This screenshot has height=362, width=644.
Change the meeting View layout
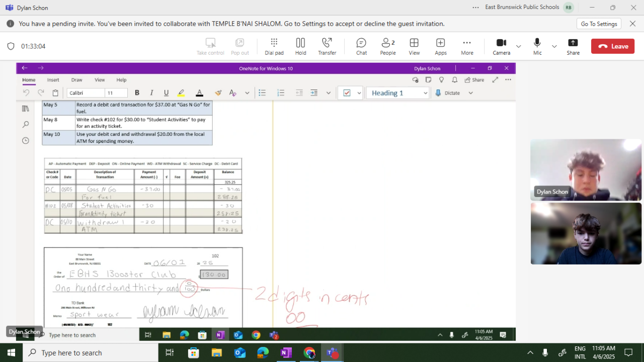(414, 46)
